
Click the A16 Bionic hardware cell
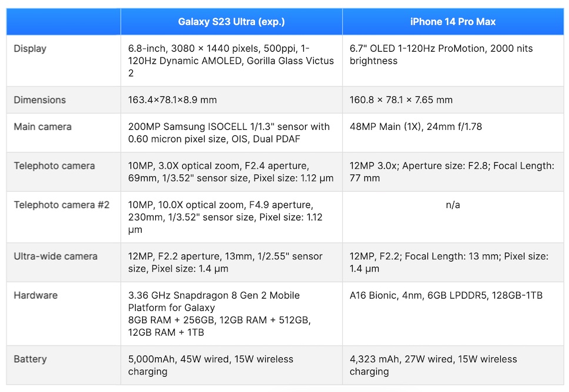click(x=446, y=295)
